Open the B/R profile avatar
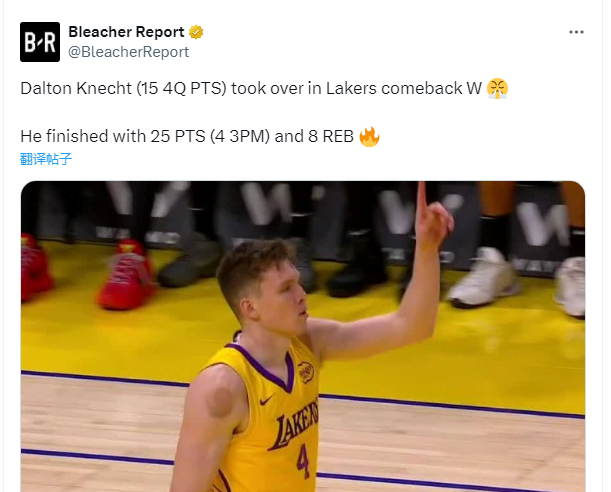Screen dimensions: 611x492 [40, 42]
